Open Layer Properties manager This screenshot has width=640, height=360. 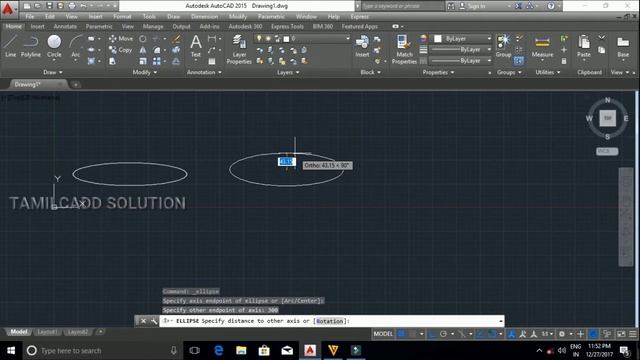coord(239,49)
